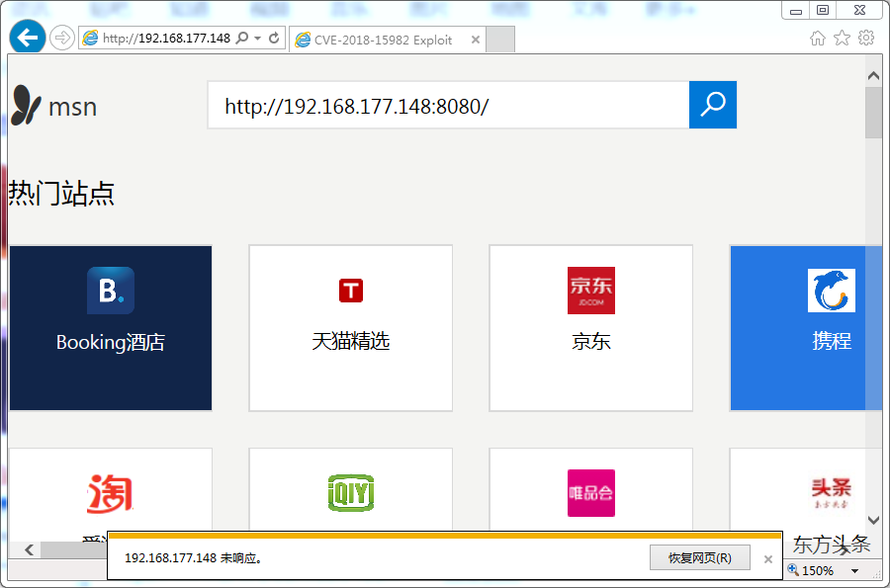Click the http://192.168.177.148 address bar
Viewport: 890px width, 588px height.
tap(166, 38)
